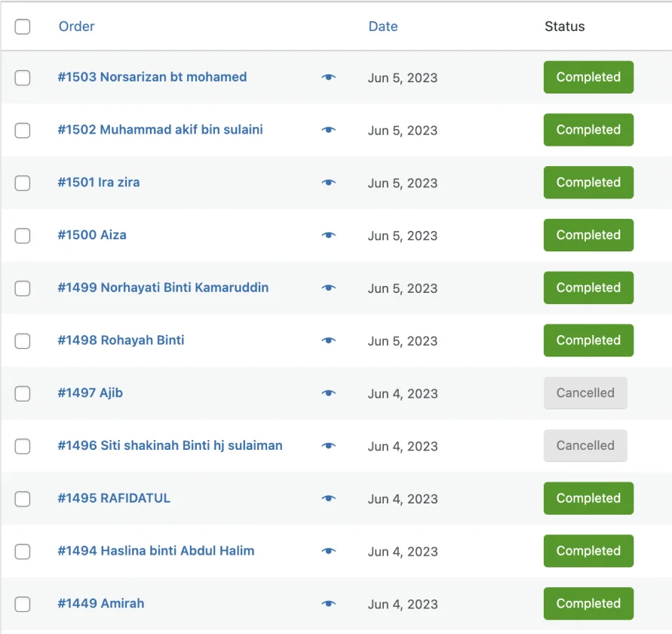The width and height of the screenshot is (672, 634).
Task: Click the Status column header
Action: click(x=564, y=26)
